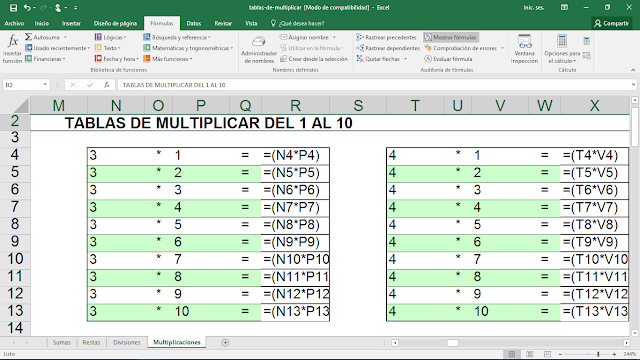
Task: Click the Compartir button
Action: [x=611, y=24]
